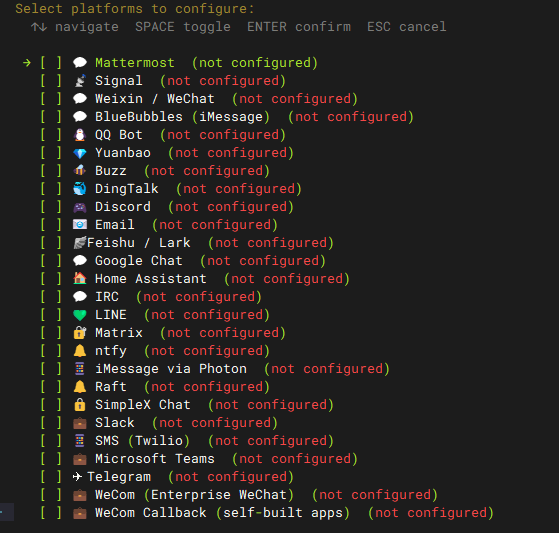Click the Telegram airplane icon
The height and width of the screenshot is (533, 559).
point(77,477)
